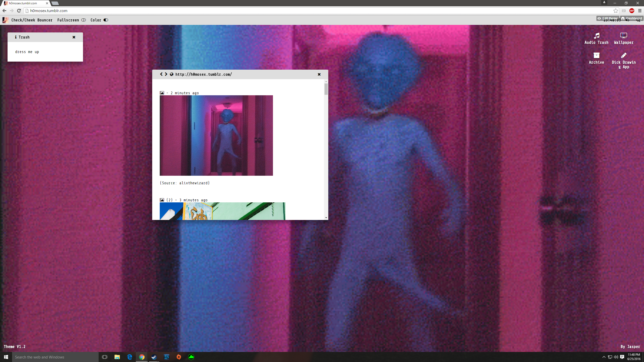Toggle the Color switch

[x=106, y=20]
